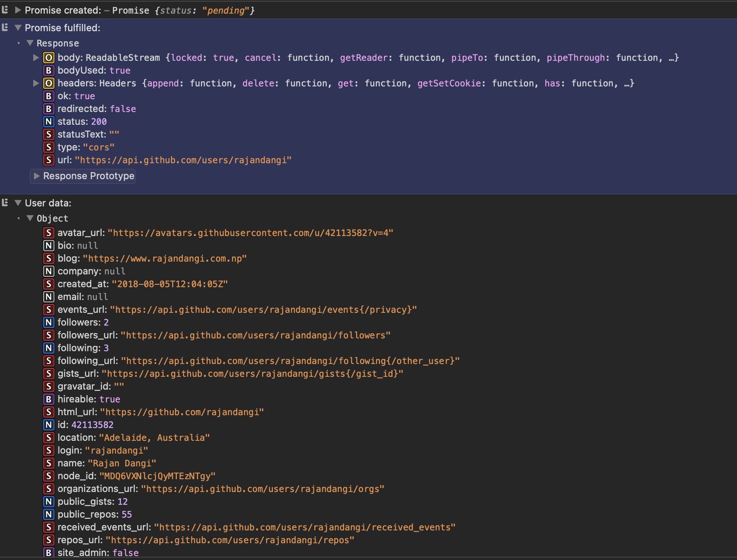Screen dimensions: 737x560
Task: Select the public_gists value 12
Action: point(122,502)
